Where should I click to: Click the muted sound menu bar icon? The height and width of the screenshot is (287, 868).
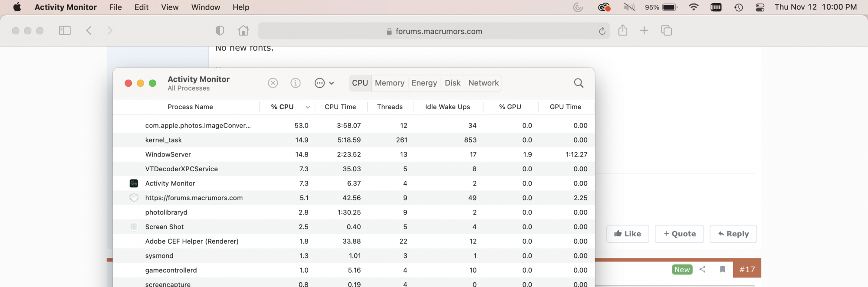tap(629, 7)
